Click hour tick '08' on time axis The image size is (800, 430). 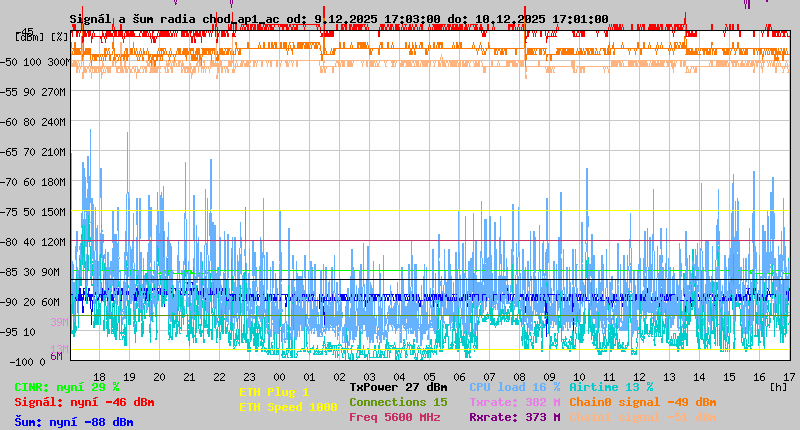[519, 377]
